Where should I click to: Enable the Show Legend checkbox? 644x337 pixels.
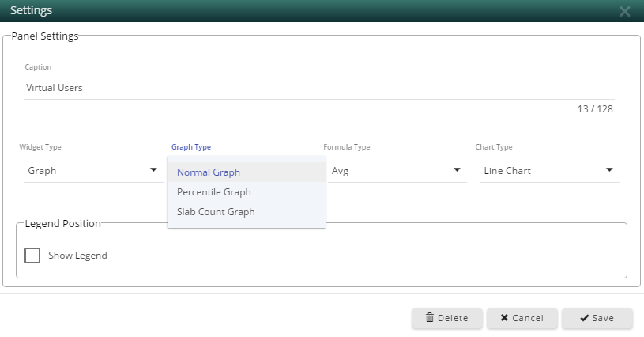32,256
